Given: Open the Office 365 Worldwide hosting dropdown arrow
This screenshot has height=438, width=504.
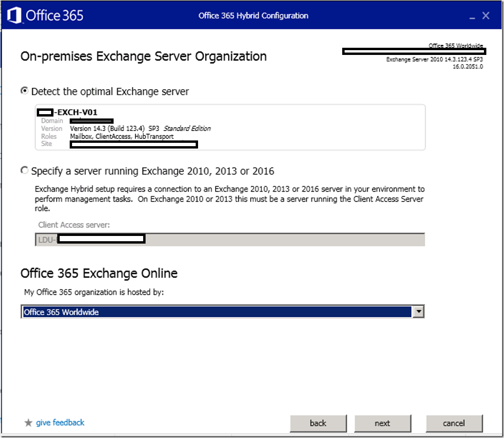Looking at the screenshot, I should [x=419, y=311].
